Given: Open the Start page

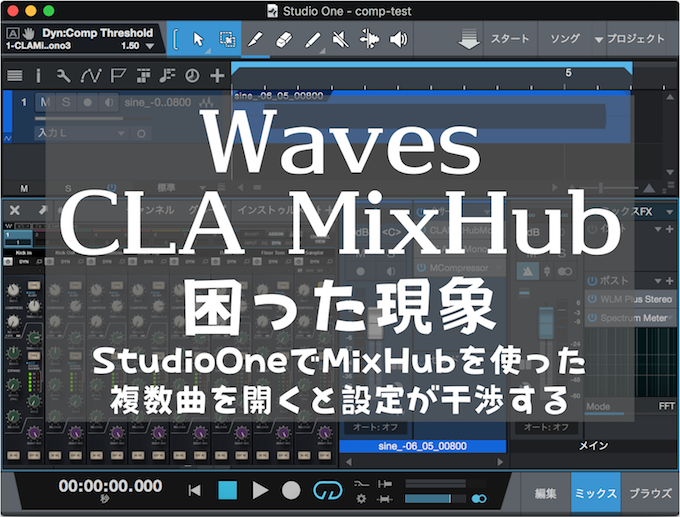Looking at the screenshot, I should 510,39.
